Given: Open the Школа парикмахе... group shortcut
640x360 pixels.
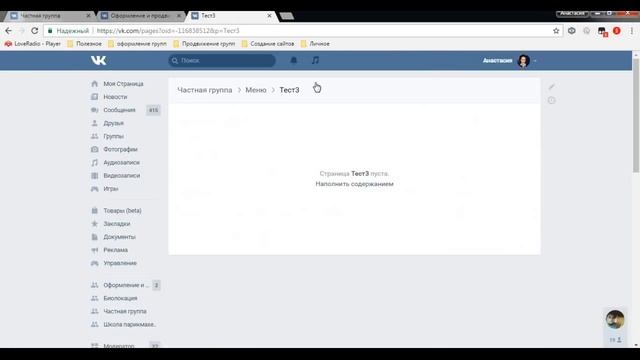Looking at the screenshot, I should point(129,324).
